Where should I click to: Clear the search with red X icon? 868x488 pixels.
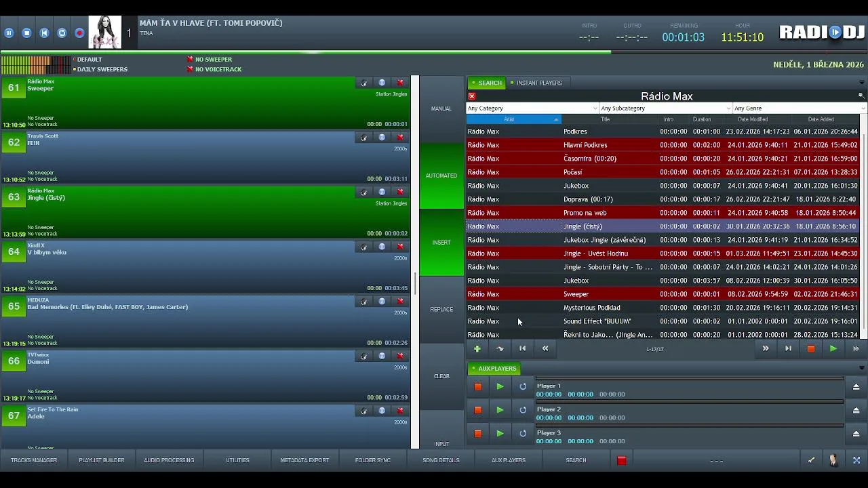pos(472,96)
